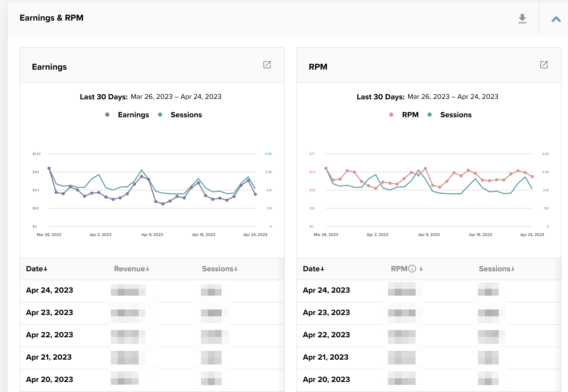This screenshot has height=392, width=568.
Task: Select Apr 22, 2023 row in RPM table
Action: [x=429, y=336]
